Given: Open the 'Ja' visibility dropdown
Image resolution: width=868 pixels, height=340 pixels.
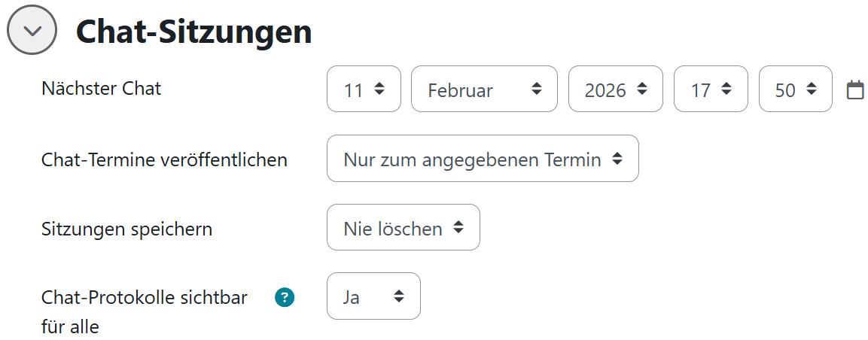Looking at the screenshot, I should pyautogui.click(x=373, y=296).
